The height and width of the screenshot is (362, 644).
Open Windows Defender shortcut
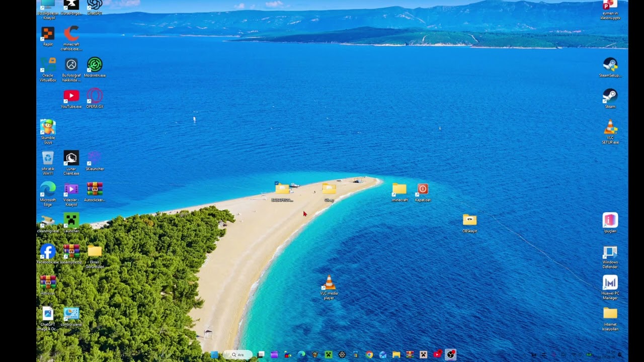coord(610,256)
